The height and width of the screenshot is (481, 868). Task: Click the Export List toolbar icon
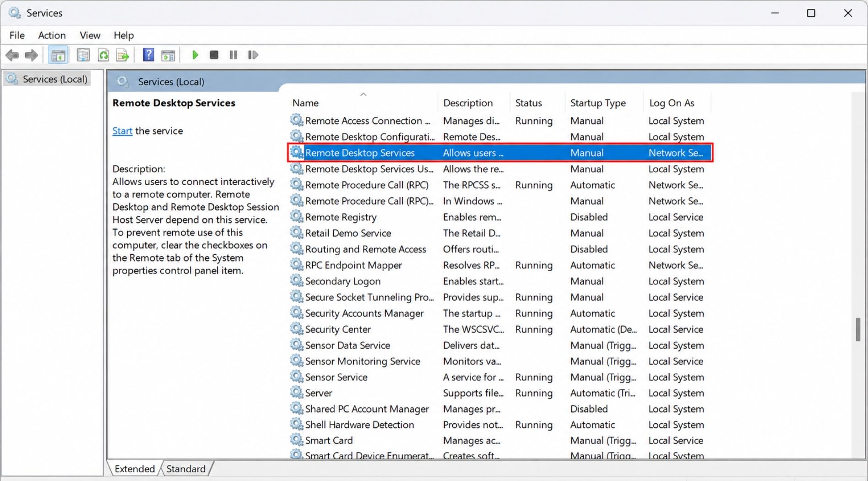click(x=123, y=55)
